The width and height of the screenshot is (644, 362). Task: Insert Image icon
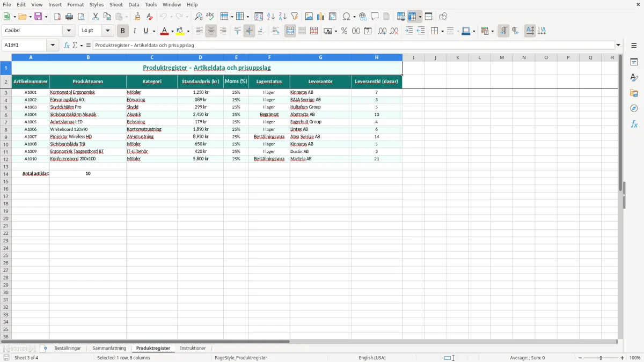pos(309,17)
